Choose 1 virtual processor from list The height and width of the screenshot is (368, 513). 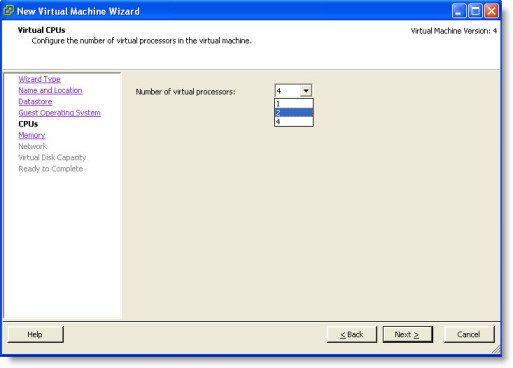tap(294, 104)
